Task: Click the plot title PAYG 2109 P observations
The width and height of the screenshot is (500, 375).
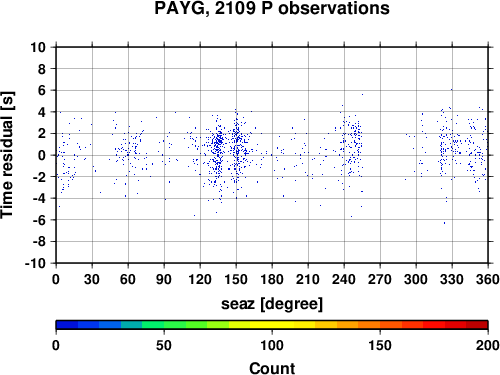Action: tap(272, 8)
